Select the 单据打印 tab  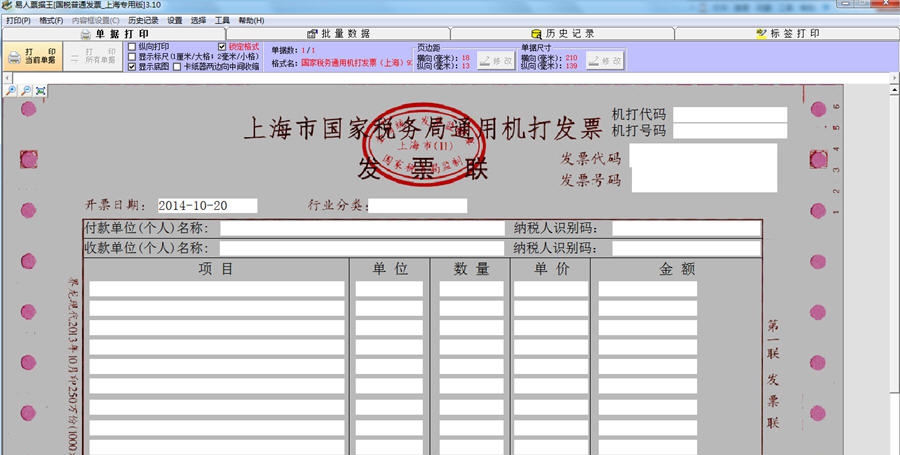coord(114,34)
